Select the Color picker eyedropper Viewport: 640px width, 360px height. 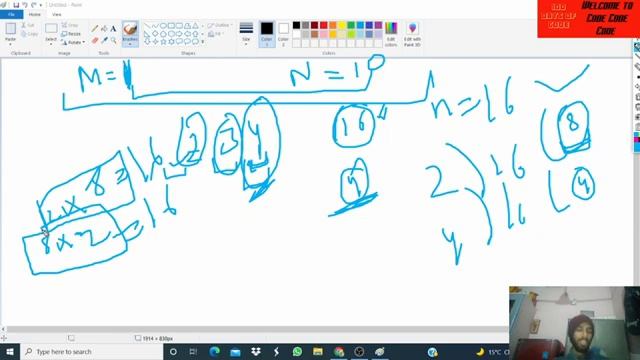(104, 40)
